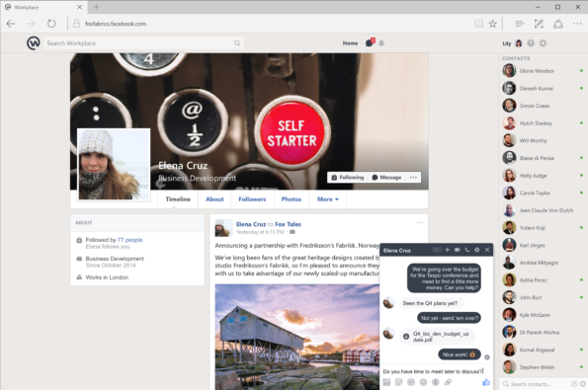Image resolution: width=588 pixels, height=390 pixels.
Task: Open the settings gear in top bar
Action: pyautogui.click(x=543, y=43)
